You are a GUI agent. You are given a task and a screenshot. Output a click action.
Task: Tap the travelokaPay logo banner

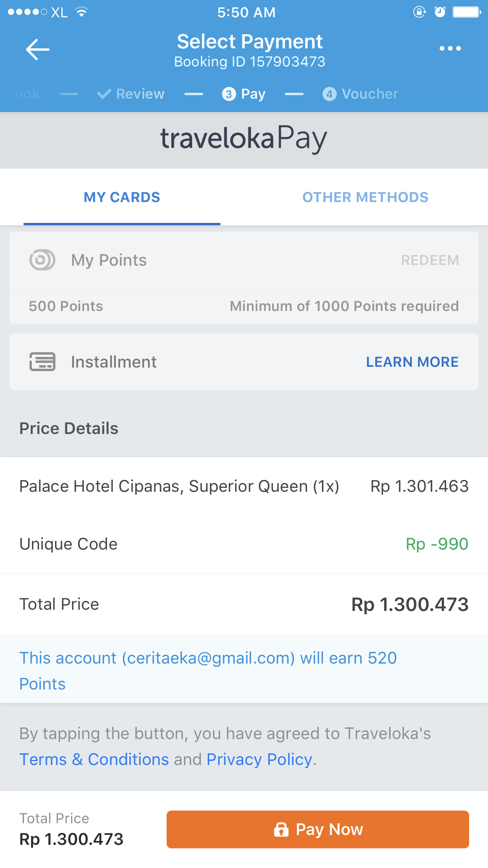coord(244,139)
